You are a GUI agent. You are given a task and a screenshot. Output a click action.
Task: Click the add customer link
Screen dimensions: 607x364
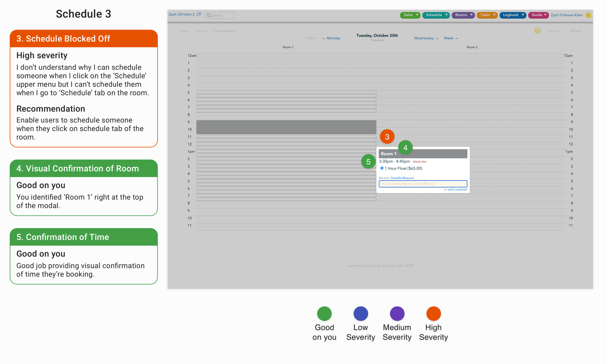click(x=457, y=189)
